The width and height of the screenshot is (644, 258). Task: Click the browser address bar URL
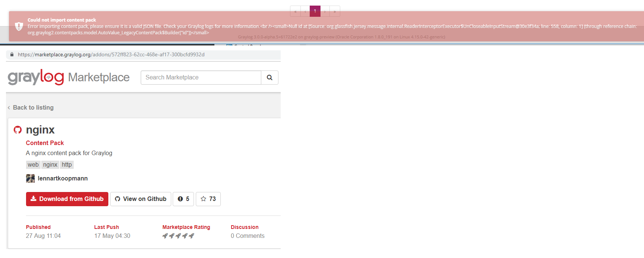(111, 54)
